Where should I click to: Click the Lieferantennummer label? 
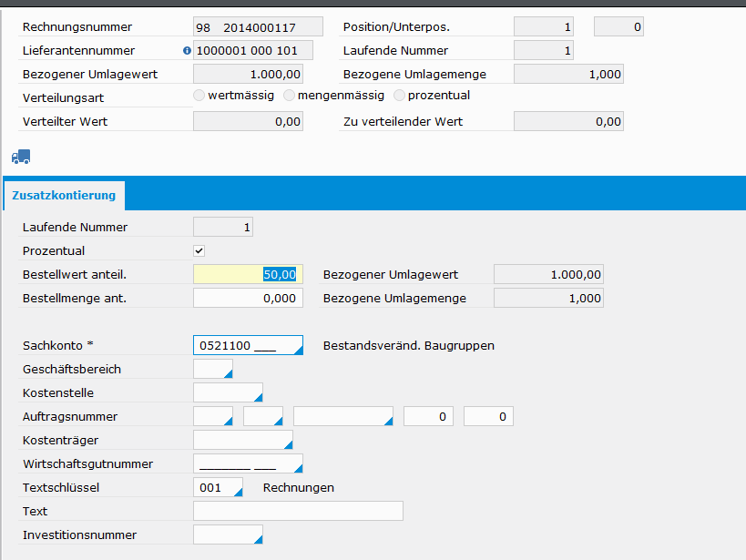point(78,50)
